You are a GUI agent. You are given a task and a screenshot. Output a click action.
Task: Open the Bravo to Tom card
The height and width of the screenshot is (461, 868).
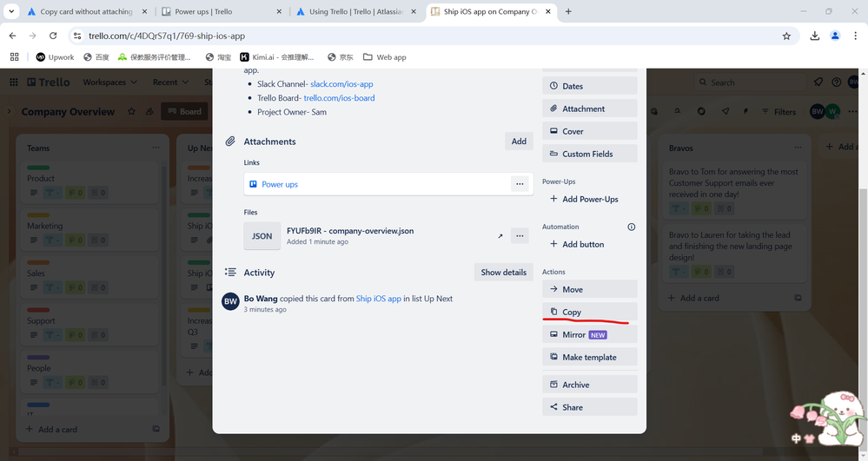[734, 190]
